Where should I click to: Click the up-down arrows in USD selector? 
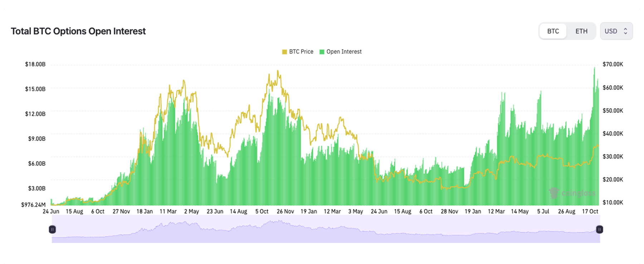point(625,31)
